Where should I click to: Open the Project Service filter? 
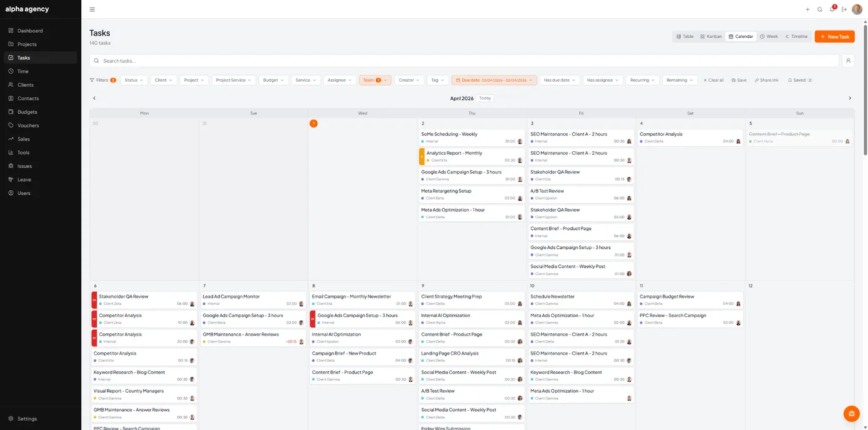point(234,80)
